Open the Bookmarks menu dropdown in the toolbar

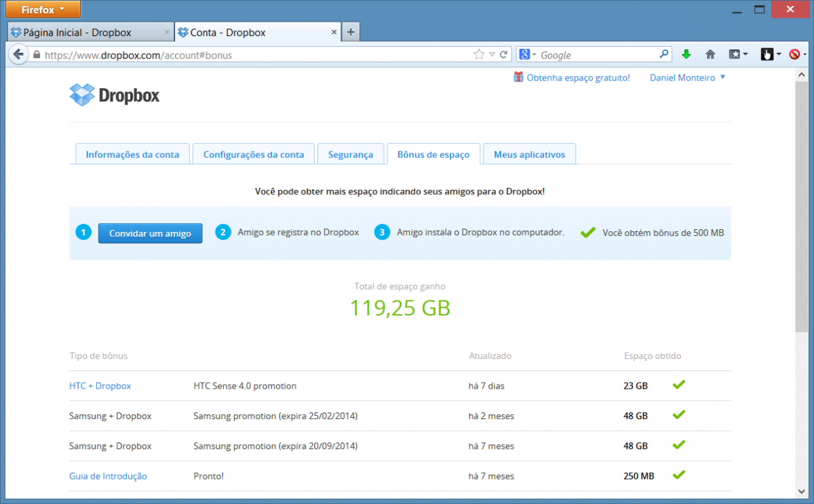(x=739, y=54)
